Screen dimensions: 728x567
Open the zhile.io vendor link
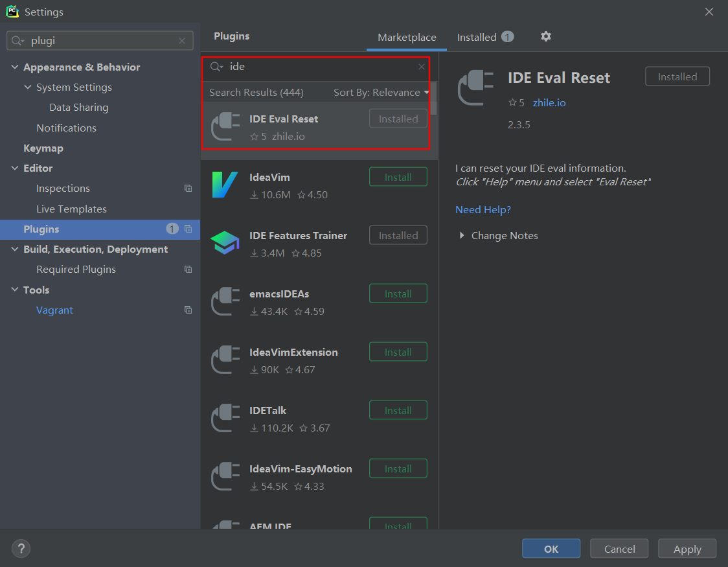[x=549, y=102]
